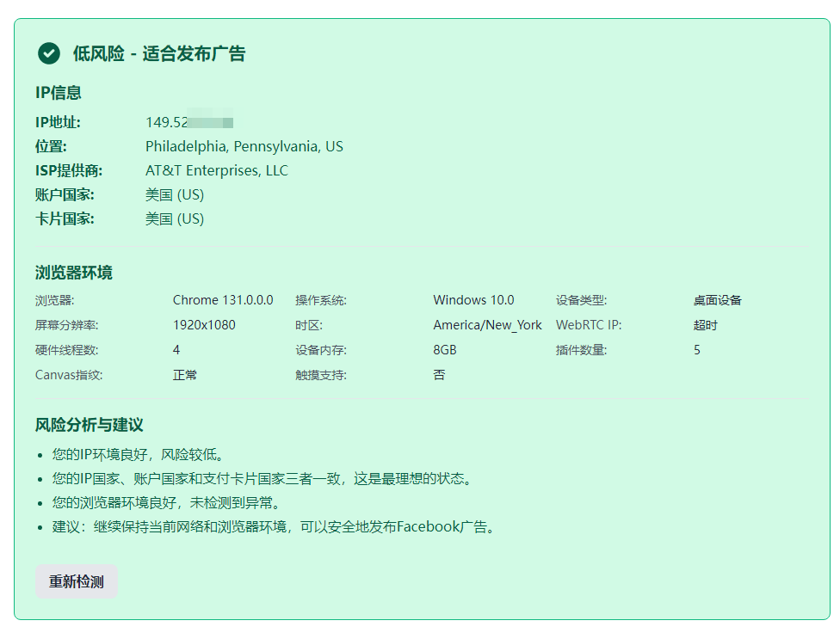Click the IP信息 section heading
This screenshot has height=639, width=840.
[x=59, y=93]
